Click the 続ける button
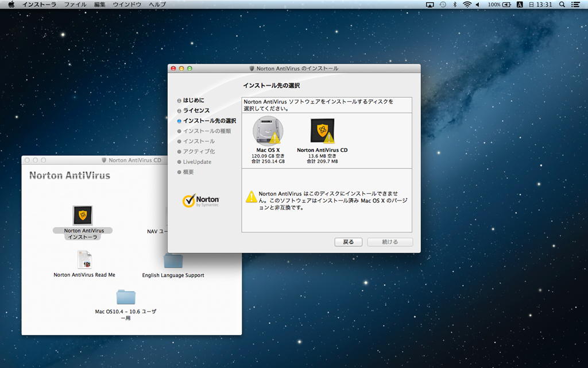This screenshot has height=368, width=588. click(x=390, y=242)
